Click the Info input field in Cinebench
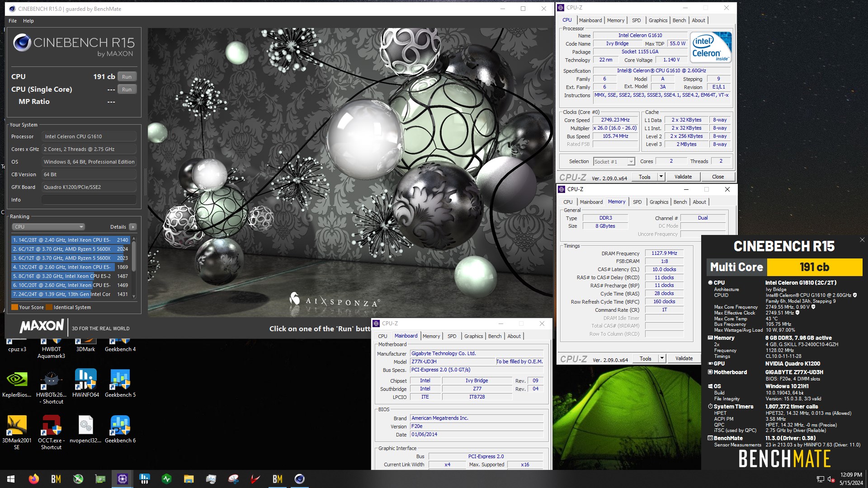The width and height of the screenshot is (868, 488). (x=89, y=200)
